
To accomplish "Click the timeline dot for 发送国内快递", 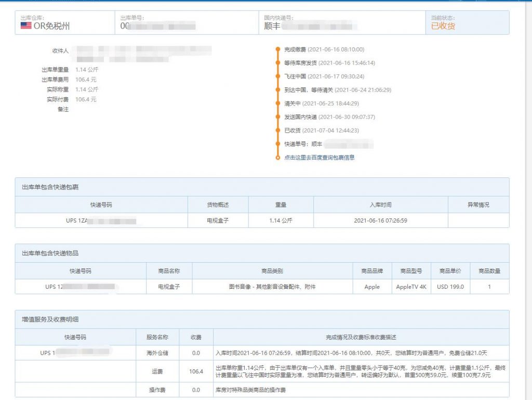I will (278, 117).
